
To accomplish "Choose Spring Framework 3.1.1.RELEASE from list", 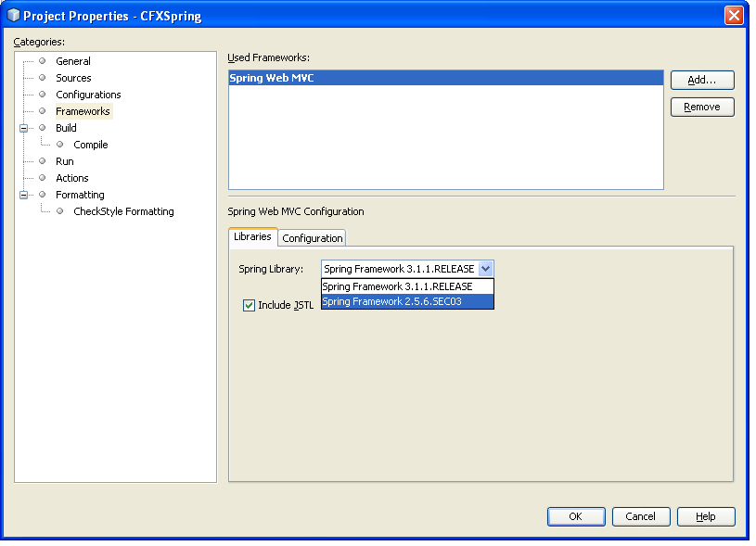I will coord(407,286).
